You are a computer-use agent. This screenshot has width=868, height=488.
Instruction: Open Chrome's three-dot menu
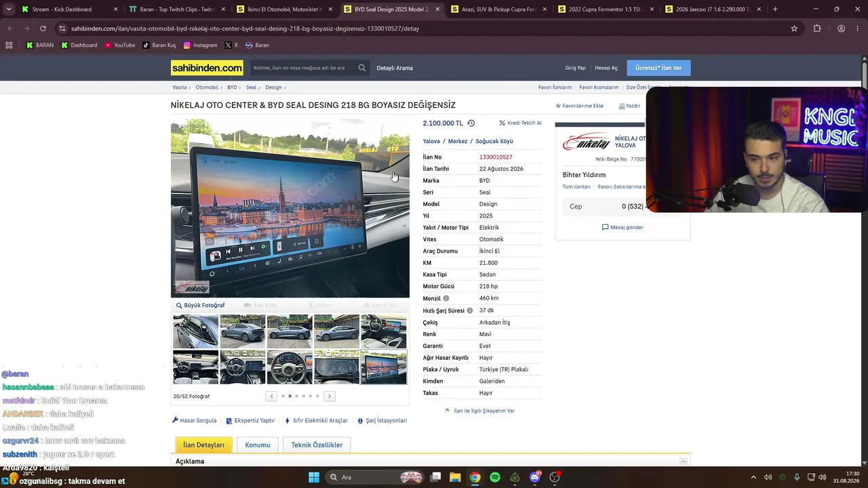pyautogui.click(x=859, y=28)
